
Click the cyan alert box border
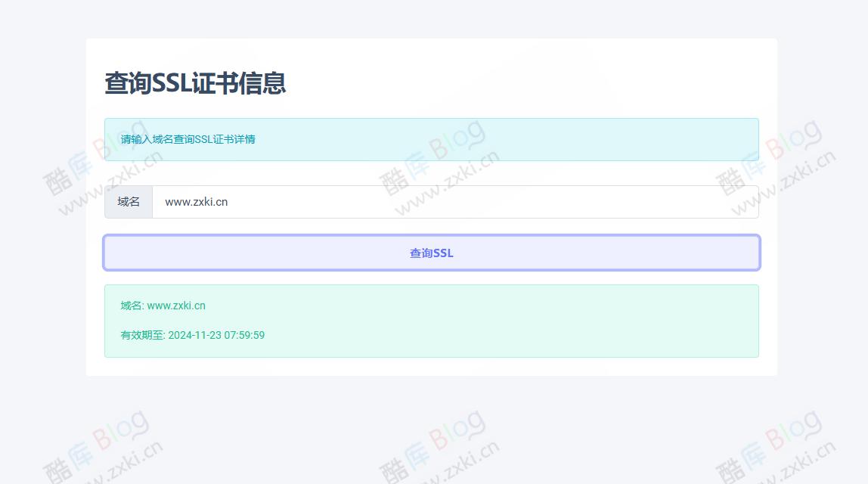pyautogui.click(x=431, y=119)
